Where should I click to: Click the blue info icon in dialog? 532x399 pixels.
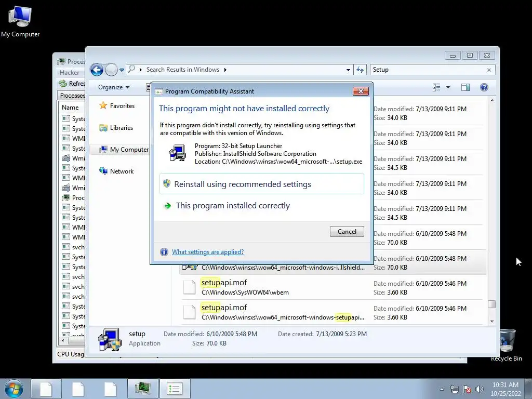pyautogui.click(x=164, y=252)
